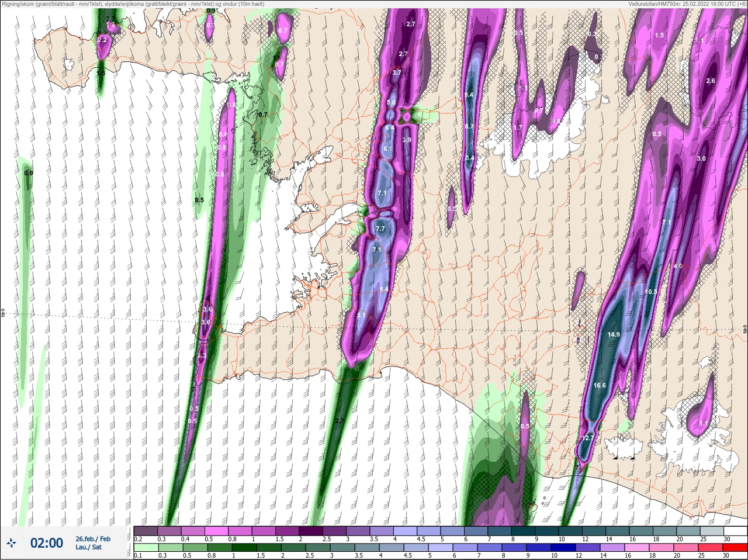Select the palest green first swatch in bottom legend

[146, 547]
